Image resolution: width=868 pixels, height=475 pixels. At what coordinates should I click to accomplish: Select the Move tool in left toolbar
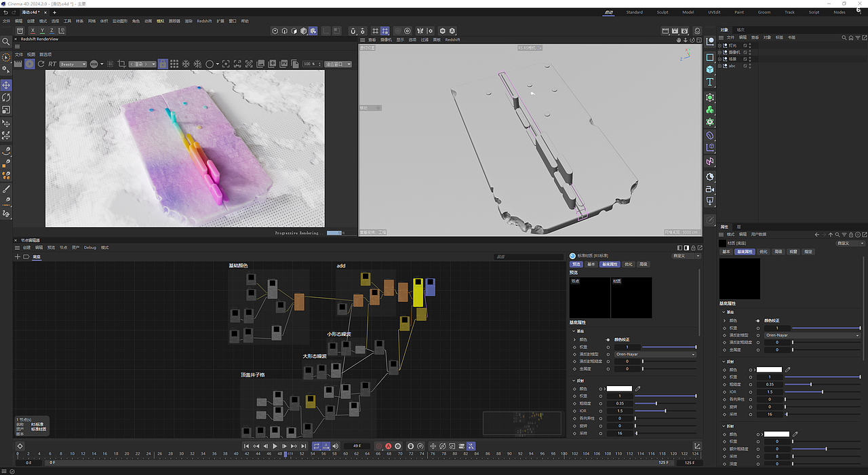[6, 85]
